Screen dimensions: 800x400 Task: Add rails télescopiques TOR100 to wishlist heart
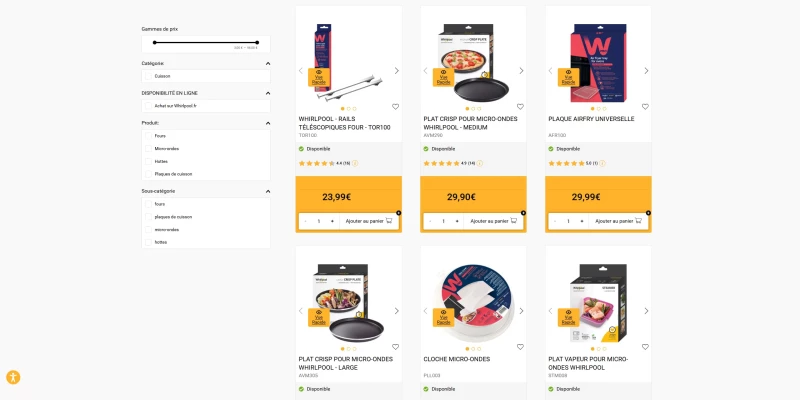pyautogui.click(x=395, y=107)
